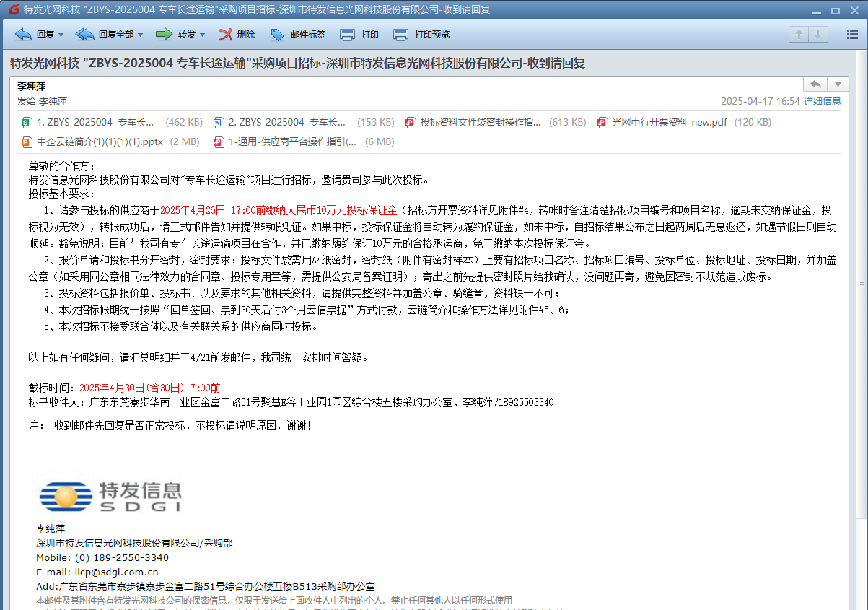The image size is (868, 610).
Task: Click red text 2025年4月26日 17:00前缴纳人民币10万元投标保证金
Action: [x=279, y=210]
